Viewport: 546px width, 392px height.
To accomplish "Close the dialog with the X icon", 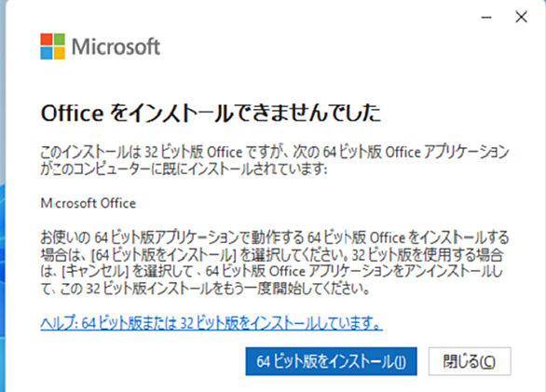I will click(x=521, y=17).
